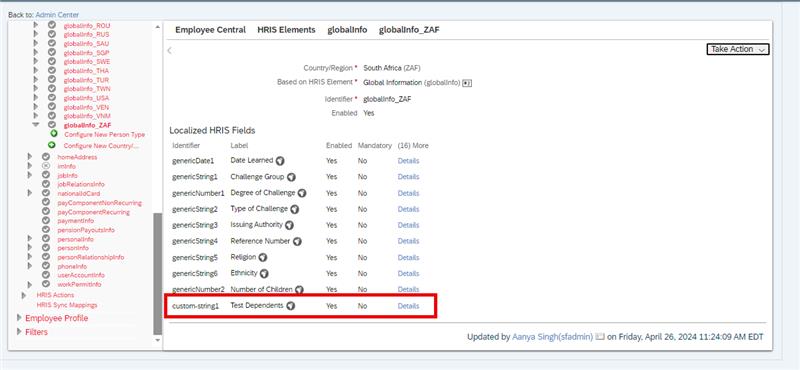Click checkmark icon next to nationalIdCard
800x370 pixels.
point(45,193)
